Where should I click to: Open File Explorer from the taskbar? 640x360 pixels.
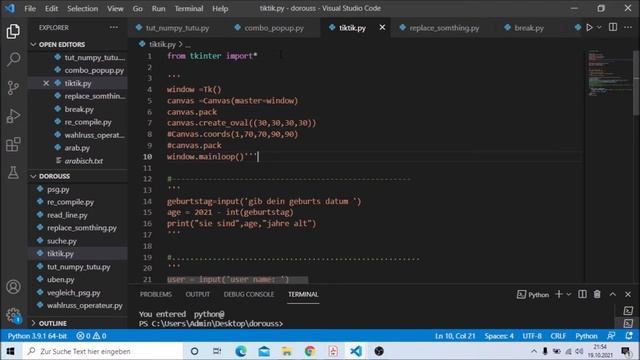coord(287,351)
